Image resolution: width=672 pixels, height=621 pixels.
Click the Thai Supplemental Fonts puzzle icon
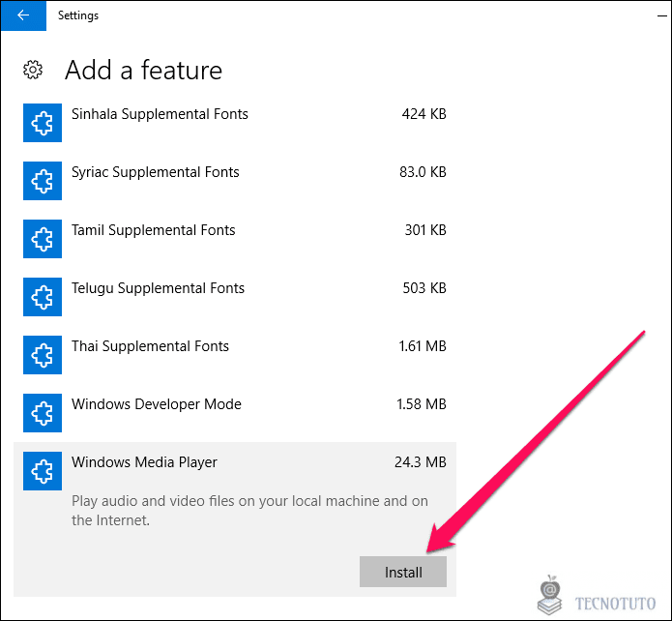(43, 355)
